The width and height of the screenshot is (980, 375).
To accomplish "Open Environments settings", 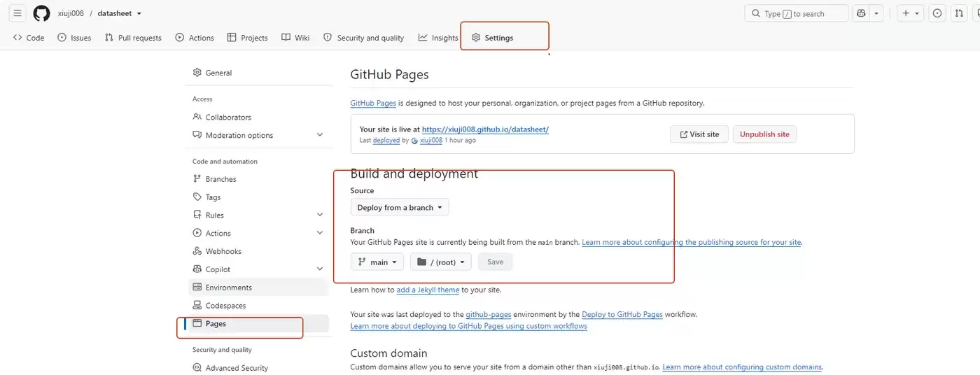I will click(258, 288).
